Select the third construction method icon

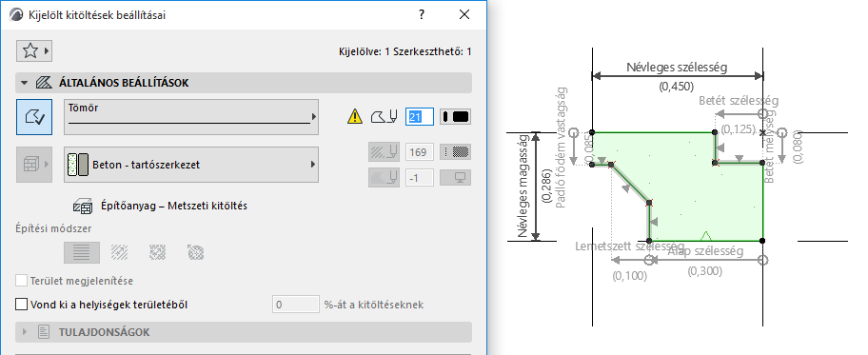(x=158, y=252)
